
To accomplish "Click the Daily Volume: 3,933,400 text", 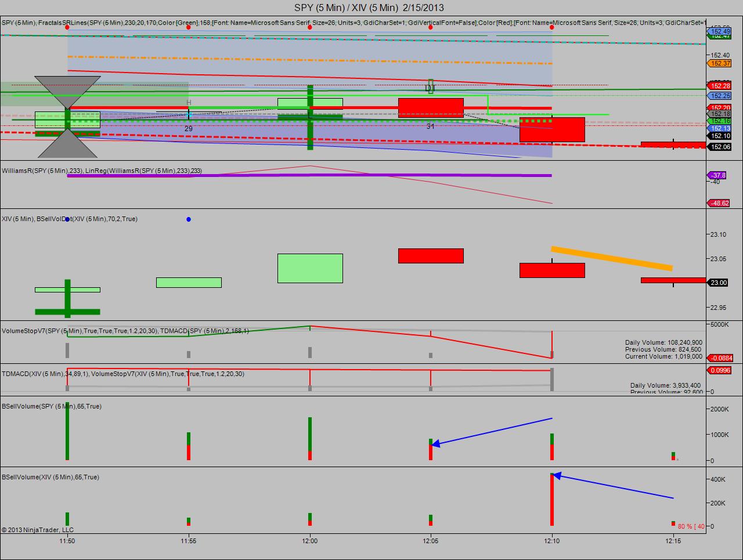I will click(666, 386).
